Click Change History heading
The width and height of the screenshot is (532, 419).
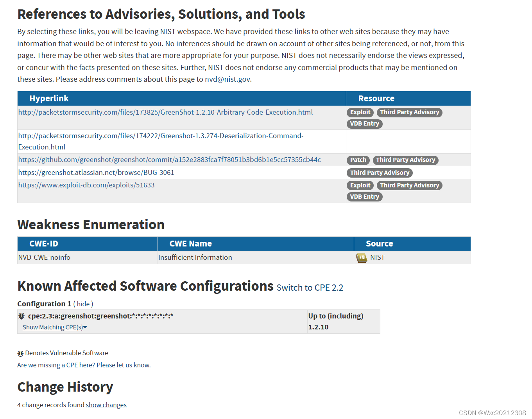tap(65, 387)
